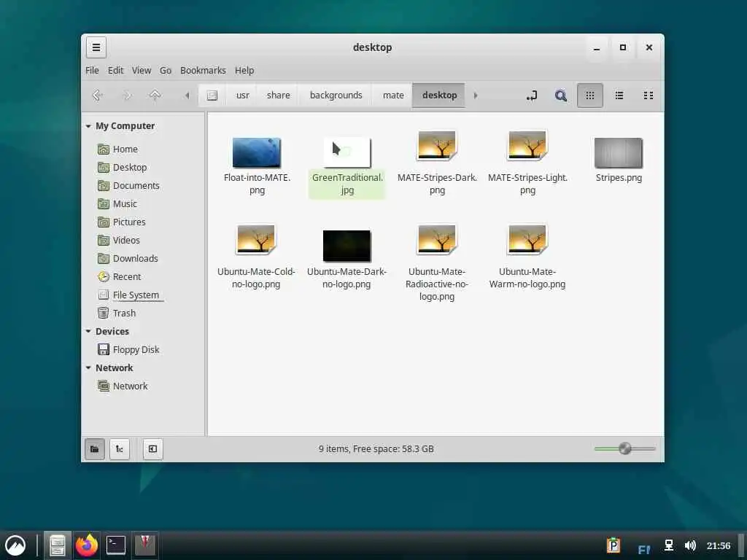The image size is (747, 560).
Task: Jump to share in path bar
Action: [x=278, y=96]
